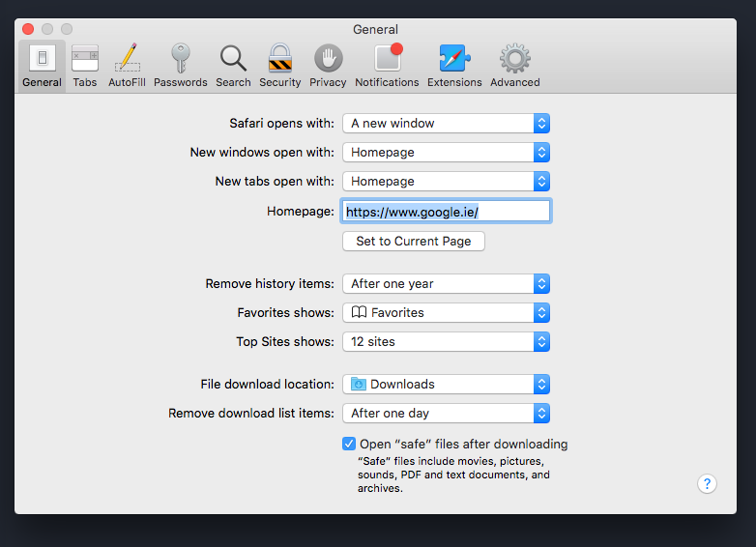Open the Tabs preferences pane
Screen dimensions: 756x547
pyautogui.click(x=85, y=66)
